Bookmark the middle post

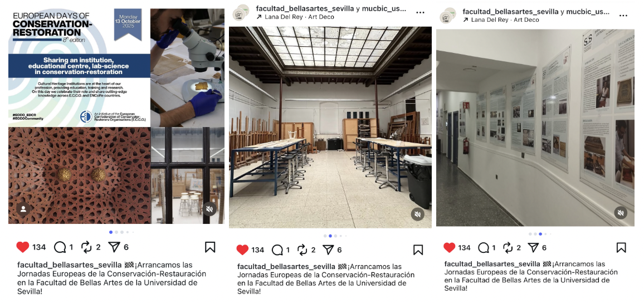[x=418, y=250]
